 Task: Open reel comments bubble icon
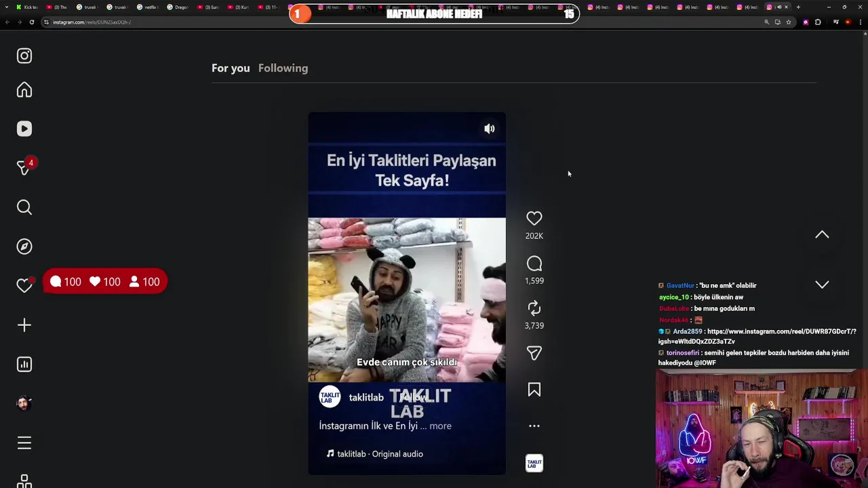coord(534,264)
